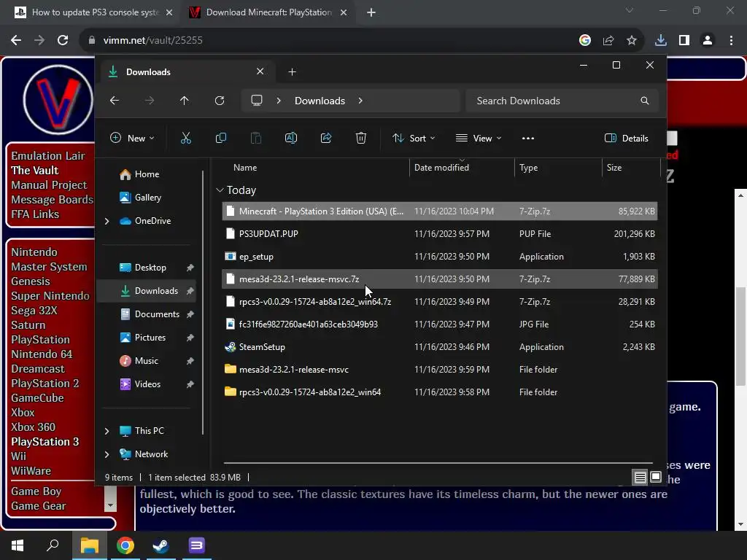Image resolution: width=747 pixels, height=560 pixels.
Task: Open the New item dropdown
Action: point(132,138)
